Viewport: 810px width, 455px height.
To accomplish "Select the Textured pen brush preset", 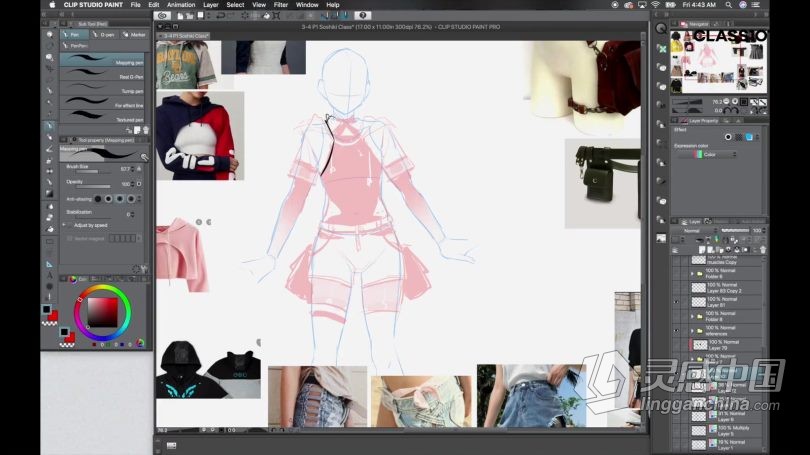I will point(102,117).
